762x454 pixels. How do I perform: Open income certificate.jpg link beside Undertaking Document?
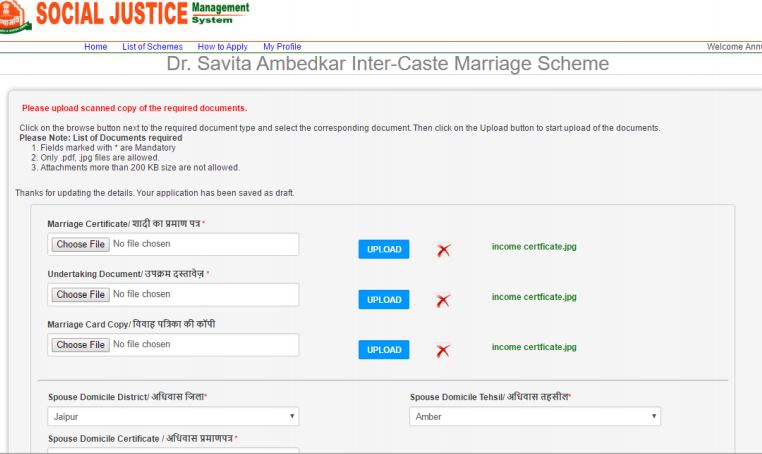coord(534,297)
